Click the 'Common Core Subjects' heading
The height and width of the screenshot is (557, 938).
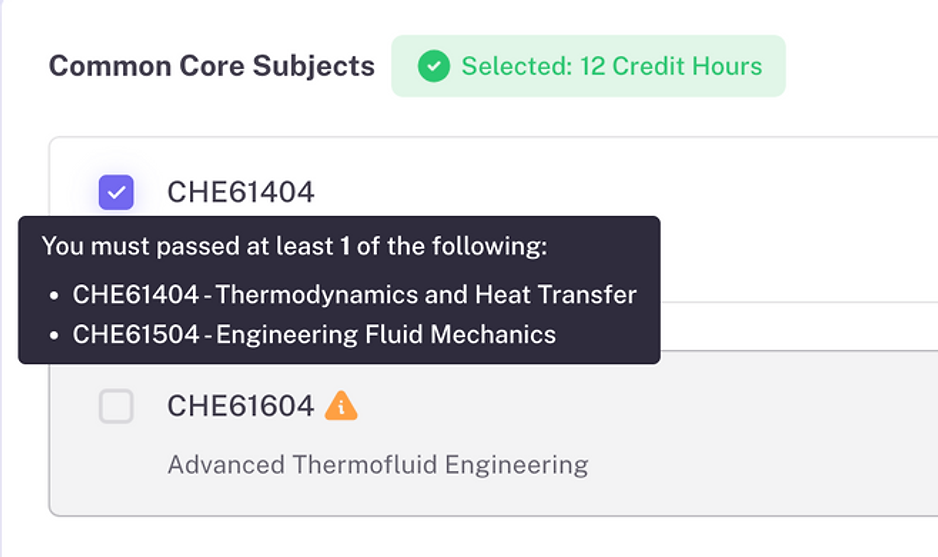(x=212, y=66)
